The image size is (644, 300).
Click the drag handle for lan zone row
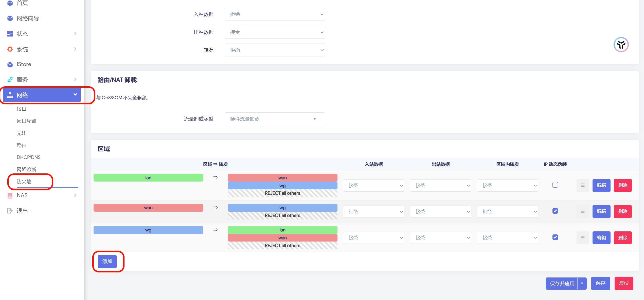583,185
